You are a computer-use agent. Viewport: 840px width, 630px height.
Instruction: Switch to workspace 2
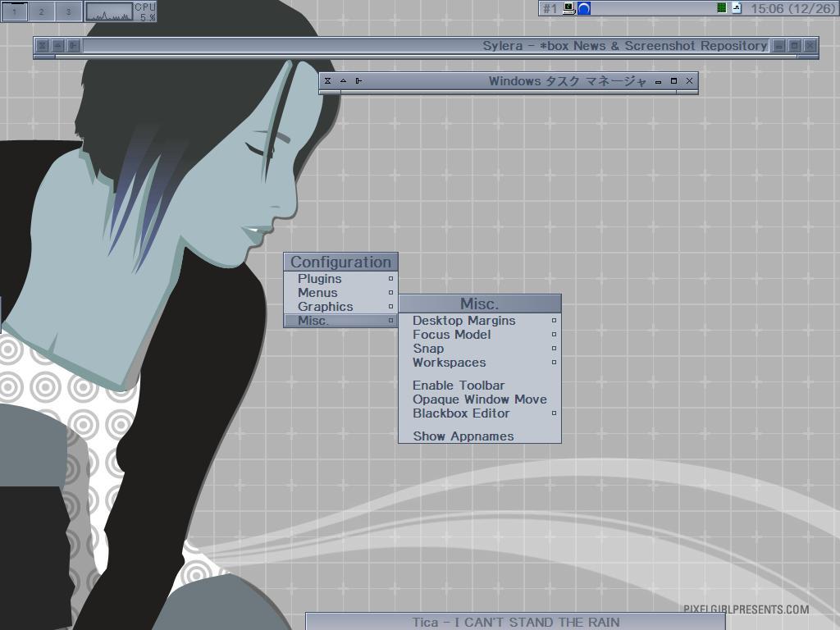[x=41, y=11]
